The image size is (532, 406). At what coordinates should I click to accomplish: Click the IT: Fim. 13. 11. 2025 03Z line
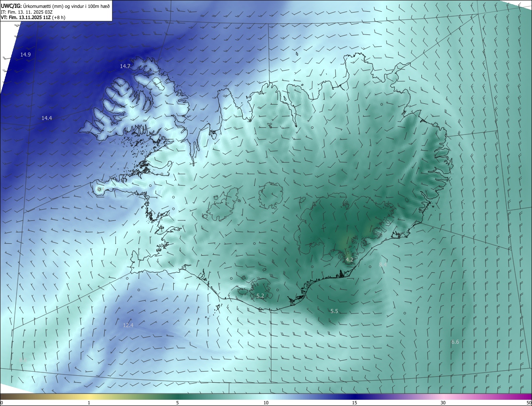(27, 12)
